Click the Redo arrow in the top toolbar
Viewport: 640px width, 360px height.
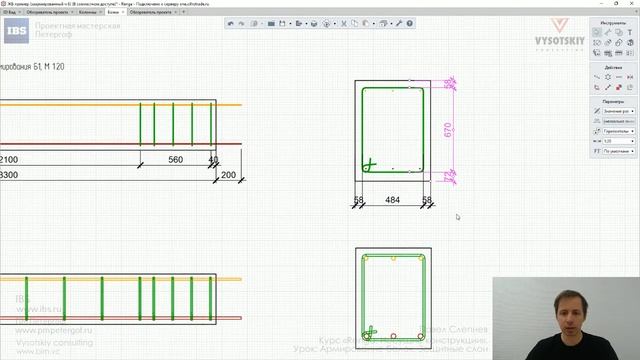pos(241,24)
